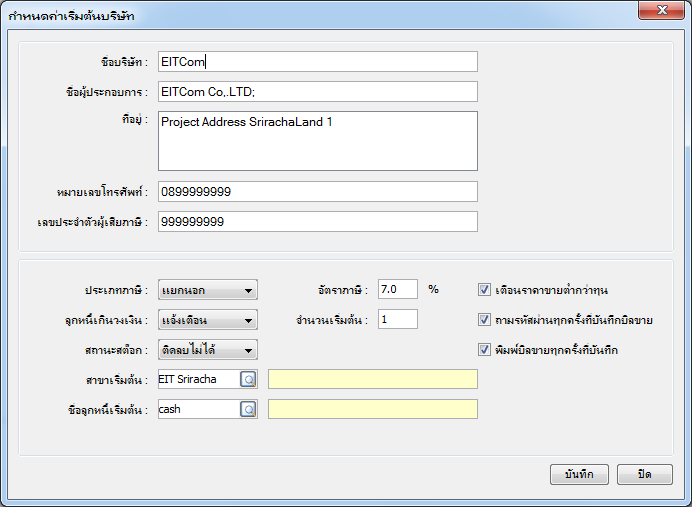Select the จำนวนเริ่มต้น field showing 1

pos(397,319)
